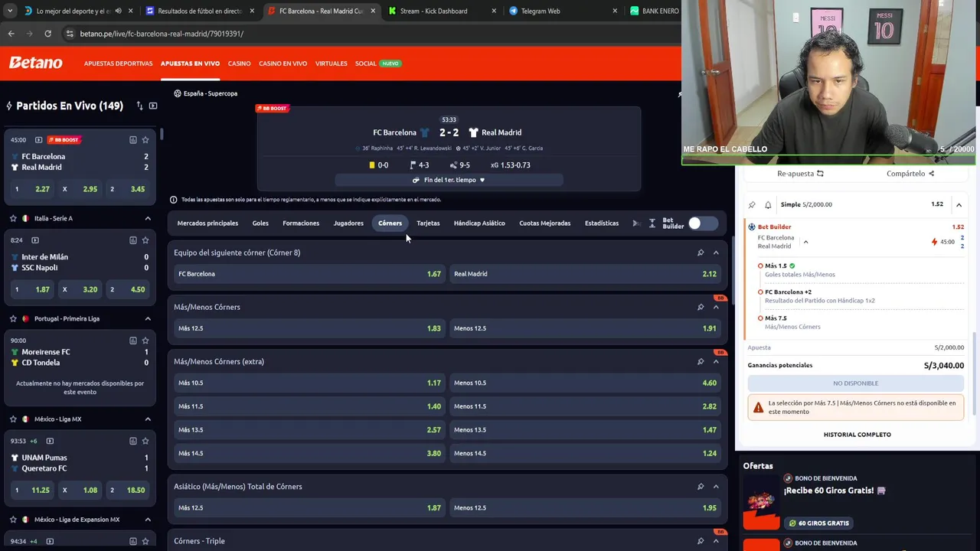980x551 pixels.
Task: Select the Más 1.5 bet builder selection
Action: [x=776, y=266]
